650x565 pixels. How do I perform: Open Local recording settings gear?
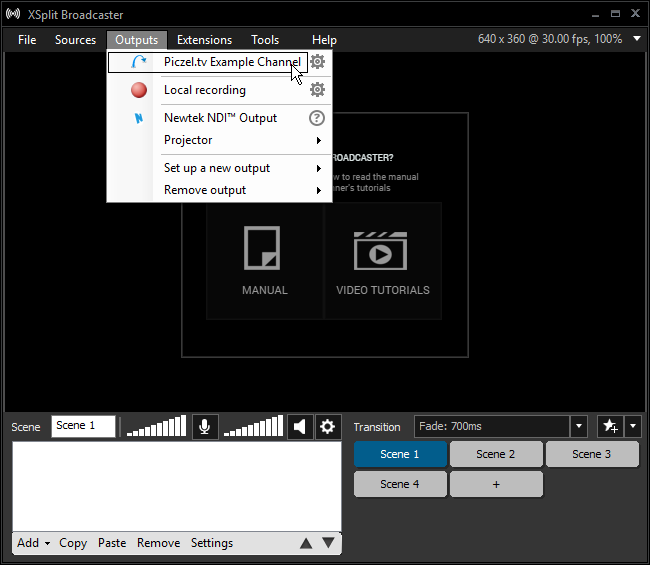[x=317, y=90]
